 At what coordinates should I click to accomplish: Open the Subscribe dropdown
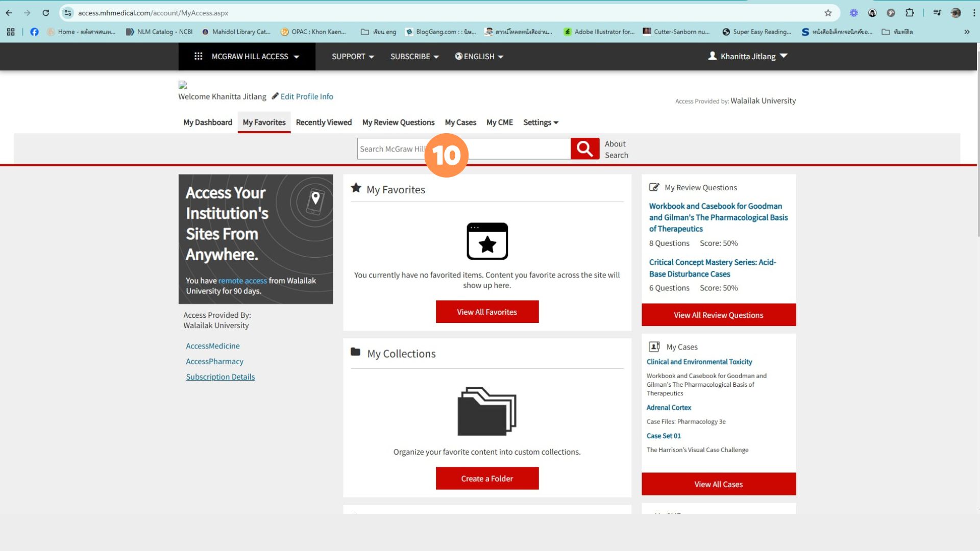[x=414, y=56]
